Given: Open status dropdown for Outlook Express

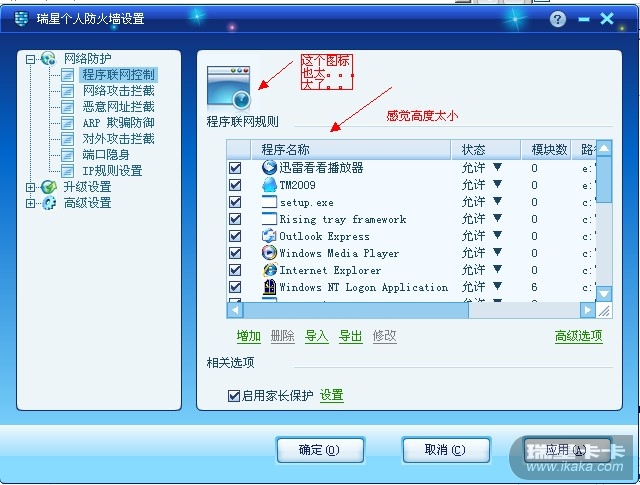Looking at the screenshot, I should [x=497, y=235].
